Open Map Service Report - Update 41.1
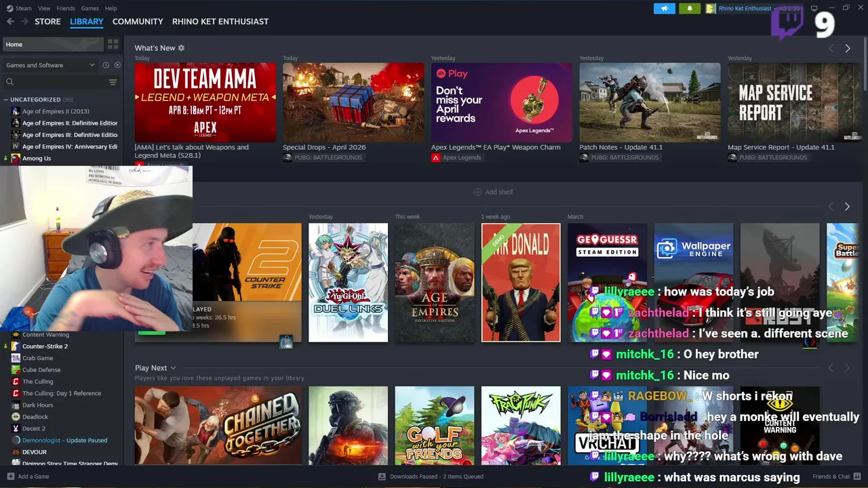868x488 pixels. [794, 102]
